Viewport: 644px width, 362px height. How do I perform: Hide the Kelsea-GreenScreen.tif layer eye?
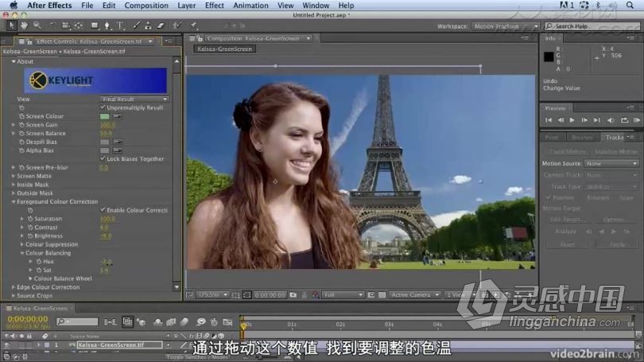(x=6, y=344)
